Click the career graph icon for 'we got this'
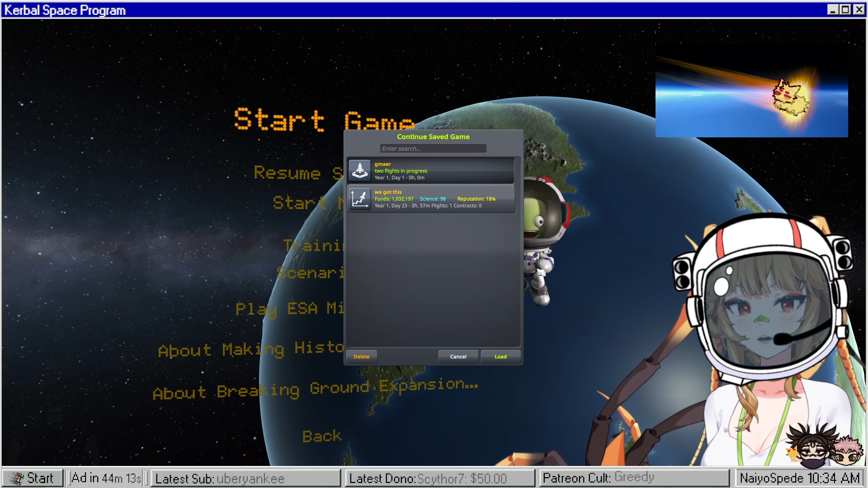Viewport: 868px width, 488px height. pyautogui.click(x=360, y=199)
